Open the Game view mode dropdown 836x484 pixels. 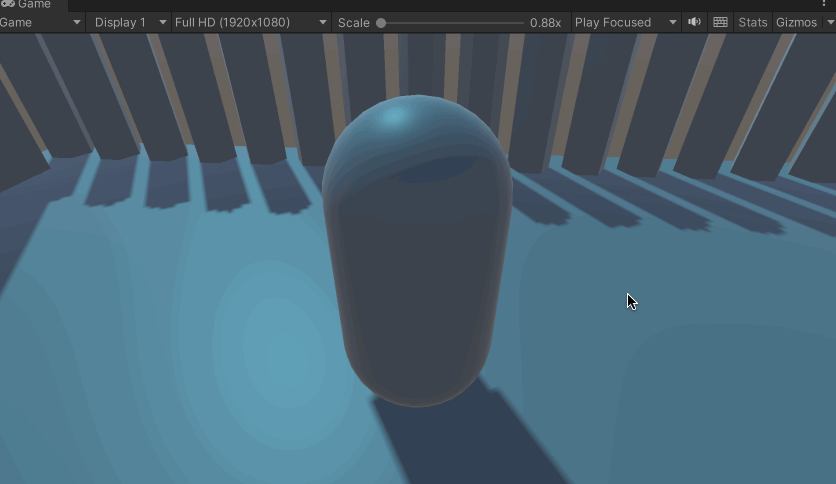(x=41, y=22)
